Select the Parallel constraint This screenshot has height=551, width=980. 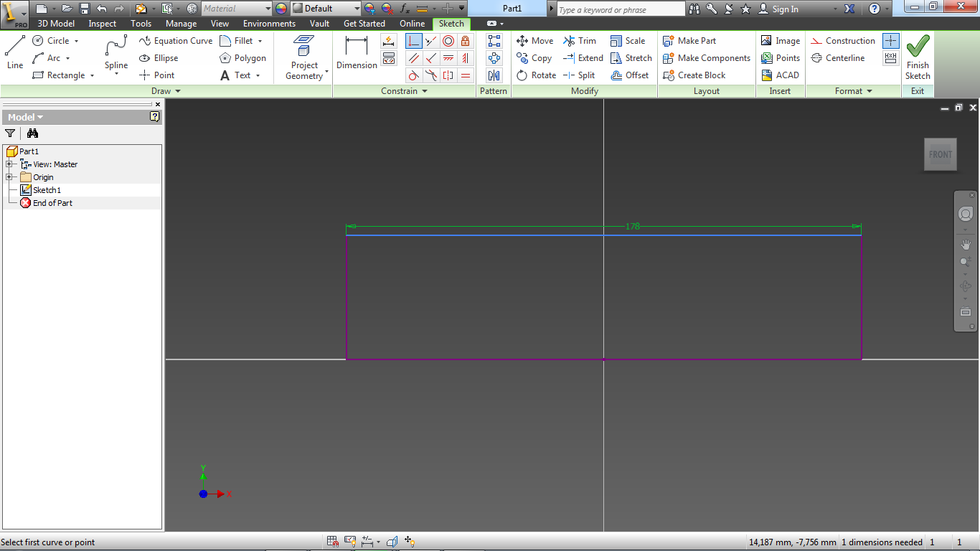click(414, 58)
